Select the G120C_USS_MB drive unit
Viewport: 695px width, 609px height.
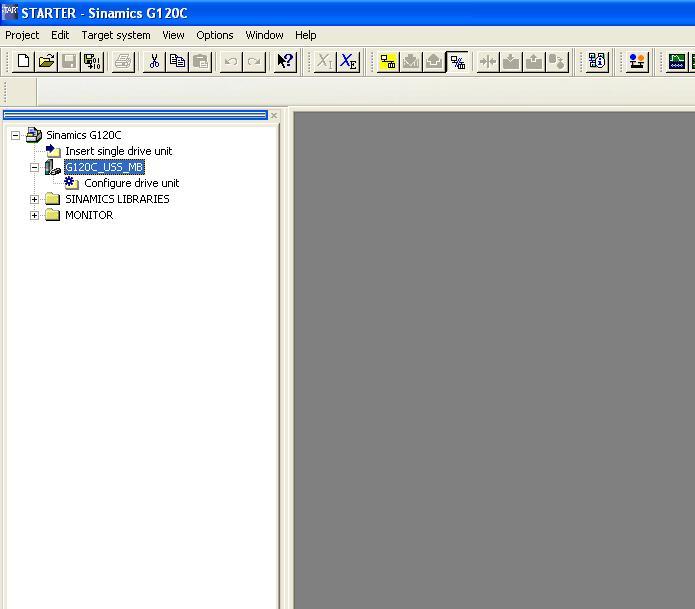click(104, 167)
